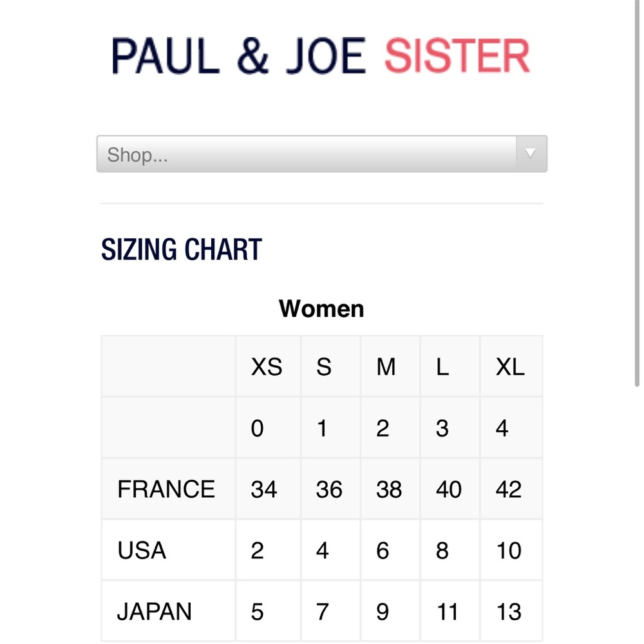Click the Shop dropdown arrow icon
This screenshot has width=644, height=644.
530,154
